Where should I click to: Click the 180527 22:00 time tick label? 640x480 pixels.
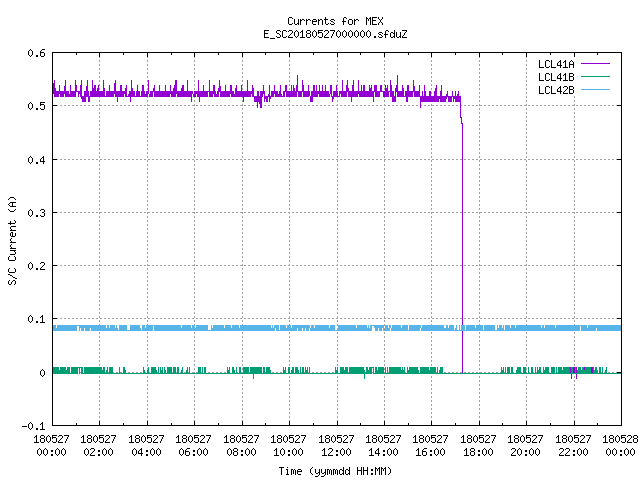coord(573,446)
